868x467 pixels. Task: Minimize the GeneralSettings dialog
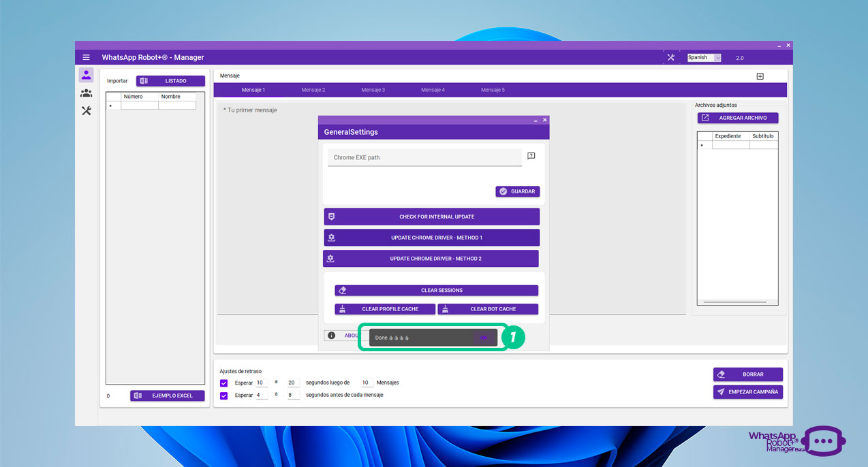tap(536, 120)
